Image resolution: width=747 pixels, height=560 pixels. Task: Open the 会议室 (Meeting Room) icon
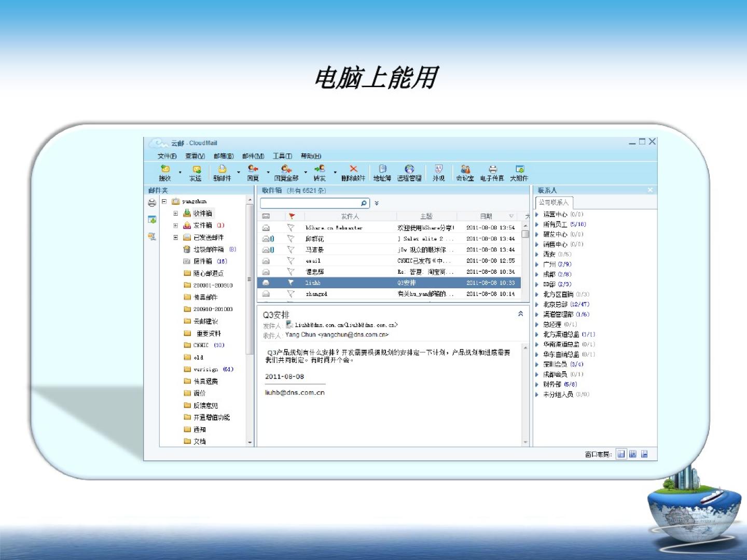465,169
